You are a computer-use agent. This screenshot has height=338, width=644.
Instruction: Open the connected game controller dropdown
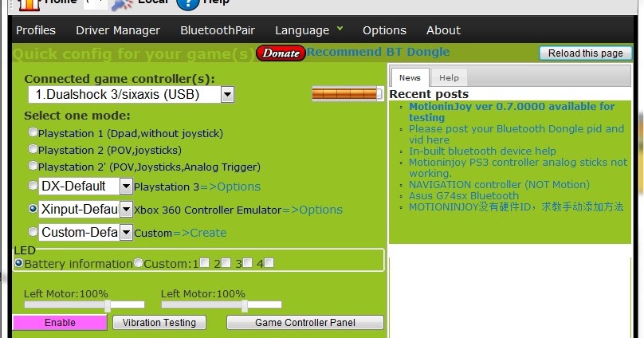point(227,95)
